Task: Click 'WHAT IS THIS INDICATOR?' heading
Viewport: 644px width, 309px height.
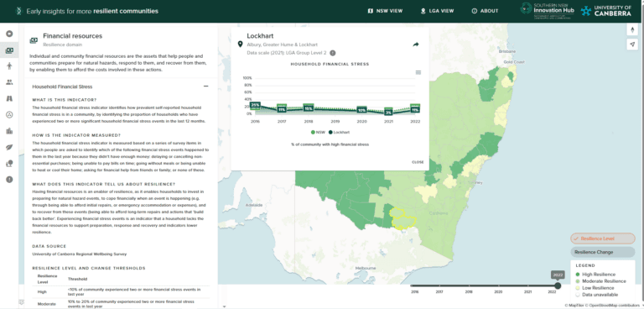Action: (x=64, y=100)
